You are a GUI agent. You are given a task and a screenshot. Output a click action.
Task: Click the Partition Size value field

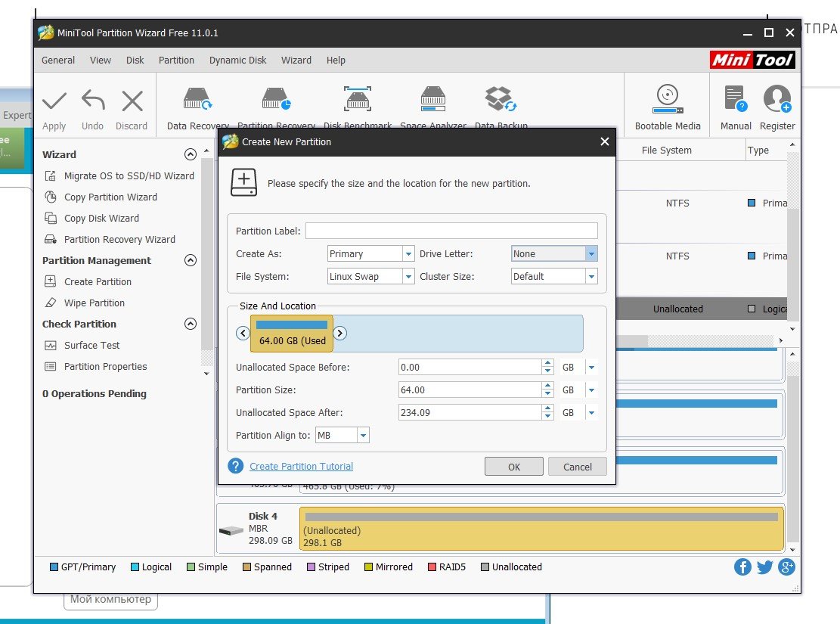pos(470,390)
